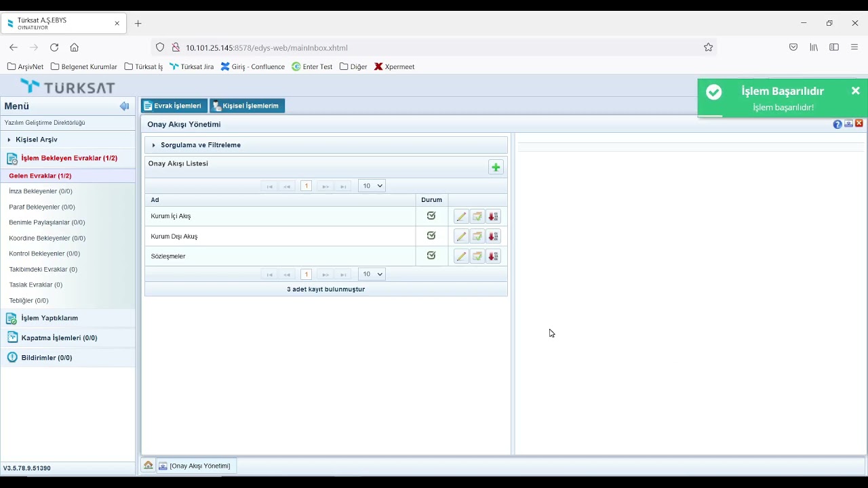The image size is (868, 488).
Task: Open Benimle Paylaşılanlar list
Action: click(47, 222)
